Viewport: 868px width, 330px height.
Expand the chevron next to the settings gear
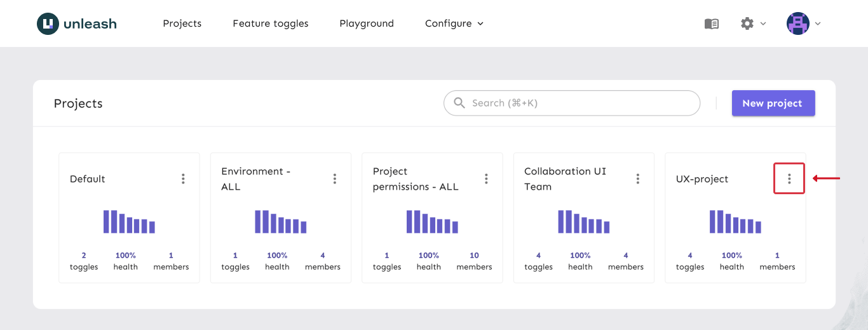click(763, 23)
